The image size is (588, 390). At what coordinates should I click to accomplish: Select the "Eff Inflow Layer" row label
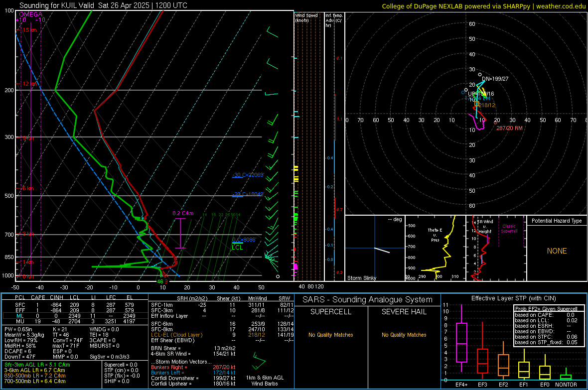(169, 316)
